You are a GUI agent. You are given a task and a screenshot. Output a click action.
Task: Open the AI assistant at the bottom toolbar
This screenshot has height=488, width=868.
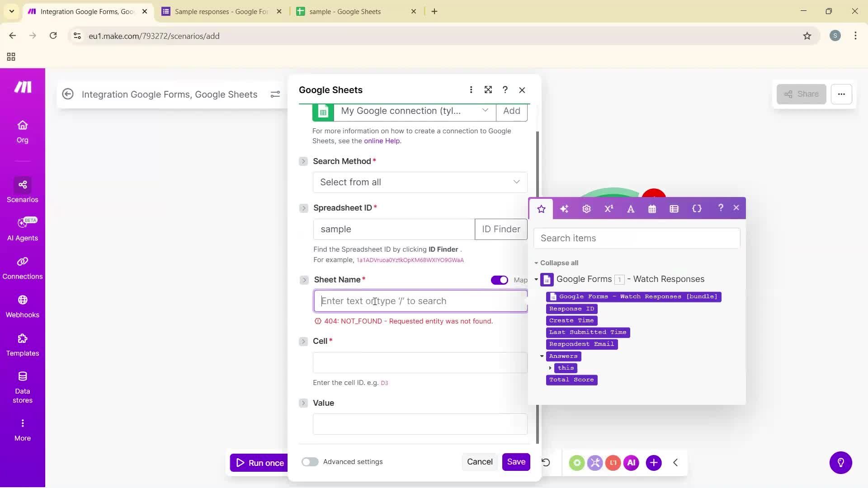631,462
